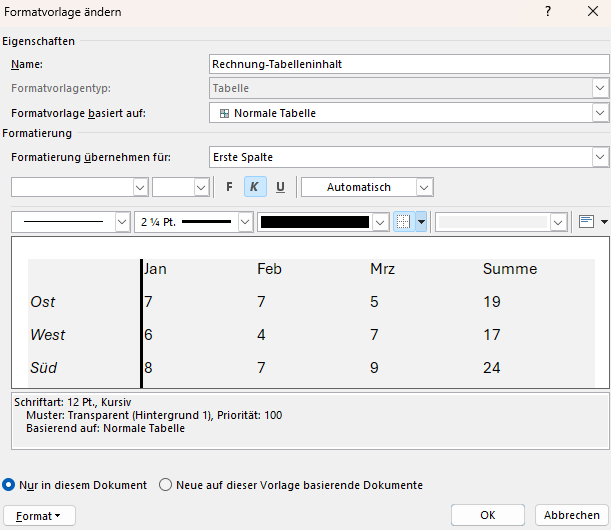The width and height of the screenshot is (611, 530).
Task: Toggle italic formatting (K button)
Action: pyautogui.click(x=254, y=187)
